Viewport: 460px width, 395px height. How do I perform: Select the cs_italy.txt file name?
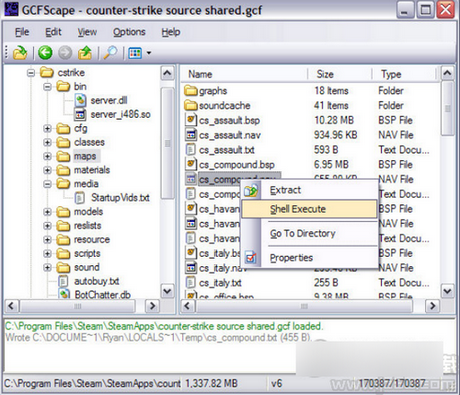[220, 283]
